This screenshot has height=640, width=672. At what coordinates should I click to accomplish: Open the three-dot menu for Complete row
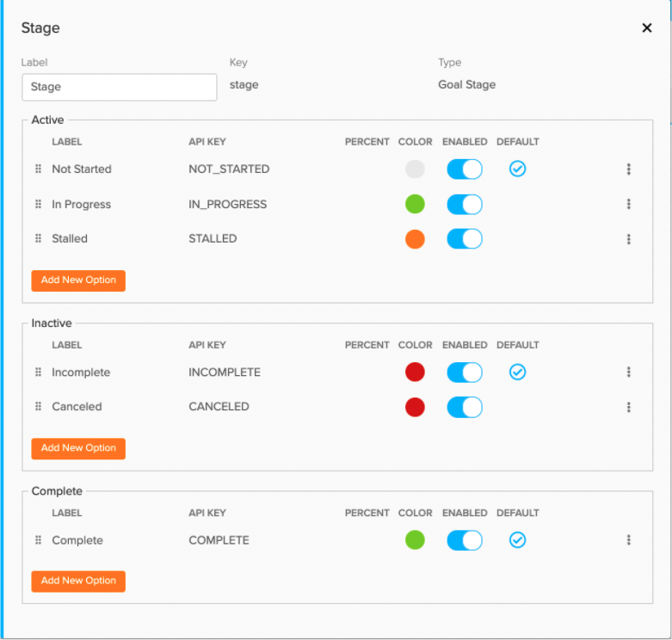629,539
